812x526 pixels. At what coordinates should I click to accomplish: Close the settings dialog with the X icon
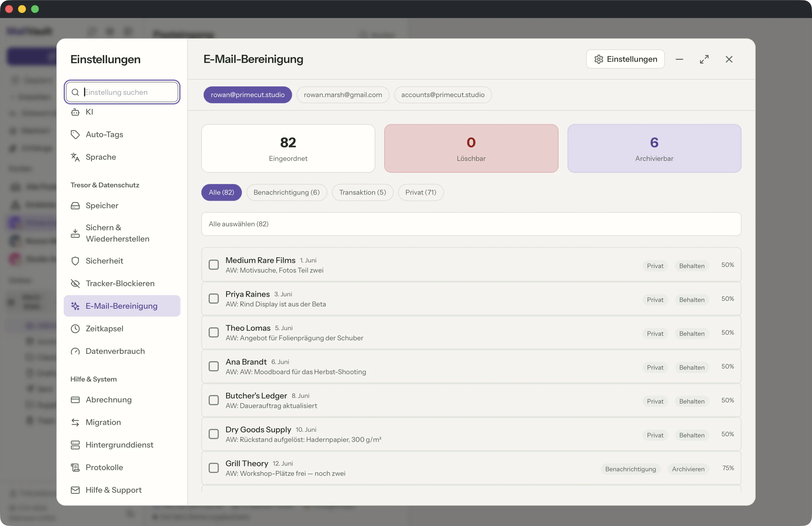click(x=729, y=59)
